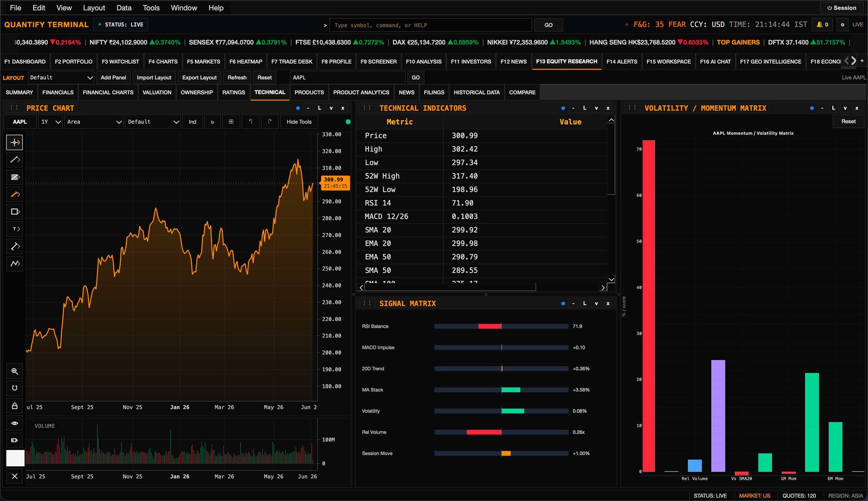The height and width of the screenshot is (501, 868).
Task: Toggle the L lock on Price Chart panel
Action: pos(320,108)
